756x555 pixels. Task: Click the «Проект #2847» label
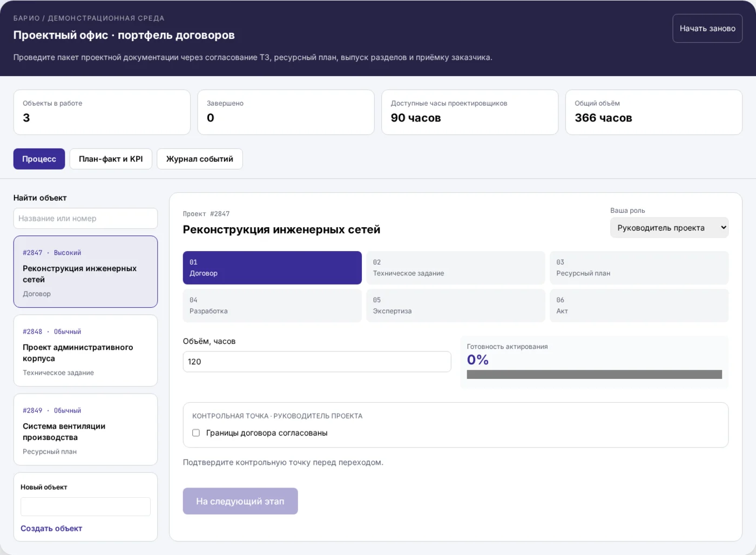click(206, 214)
